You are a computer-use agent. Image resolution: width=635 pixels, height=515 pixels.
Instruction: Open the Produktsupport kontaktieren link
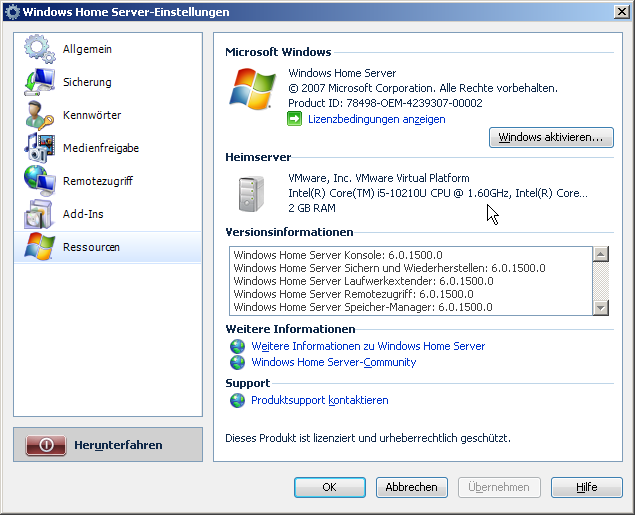click(320, 400)
